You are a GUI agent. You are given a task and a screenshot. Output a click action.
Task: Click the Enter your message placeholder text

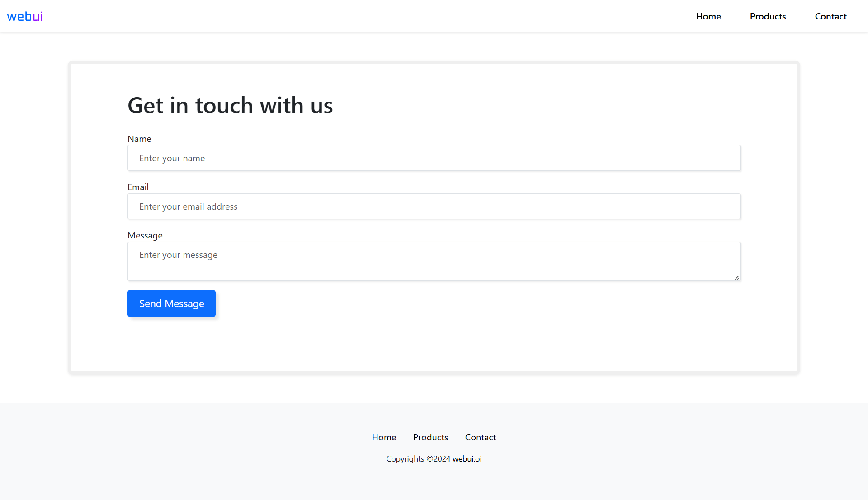(178, 255)
